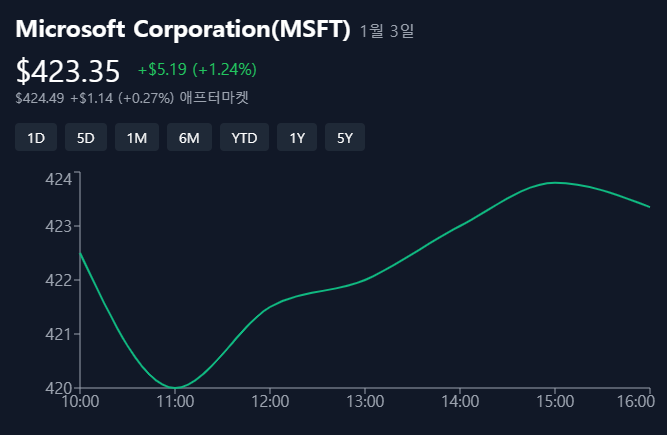Click the 16:00 time axis label
Screen dimensions: 667x435
coord(636,401)
